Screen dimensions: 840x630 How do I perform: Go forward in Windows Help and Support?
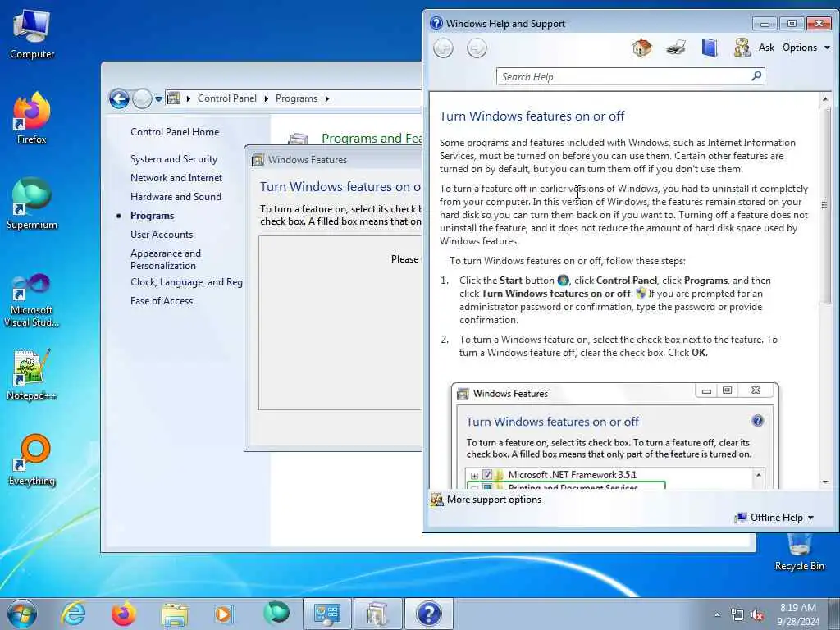pyautogui.click(x=477, y=48)
